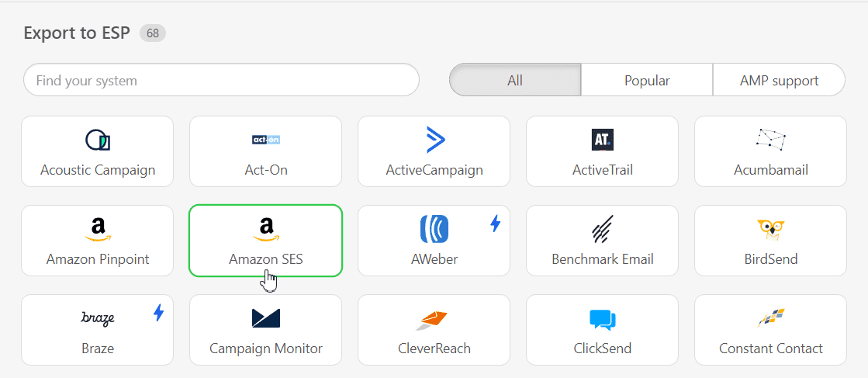Click the Braze lightning bolt AMP icon
This screenshot has height=378, width=868.
coord(159,313)
